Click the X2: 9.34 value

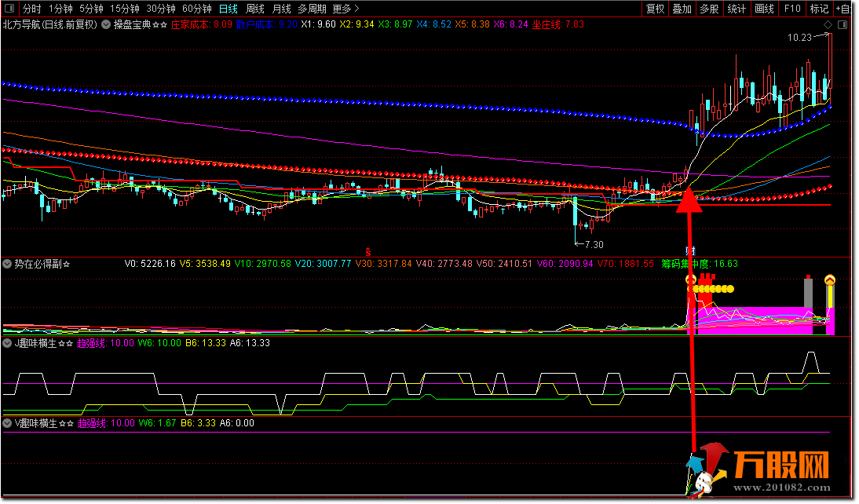coord(356,24)
